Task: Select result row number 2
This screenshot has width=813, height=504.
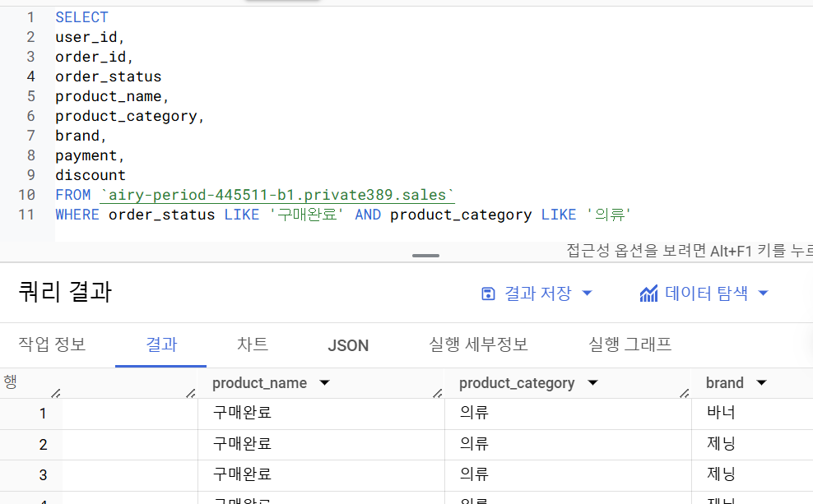Action: point(43,445)
